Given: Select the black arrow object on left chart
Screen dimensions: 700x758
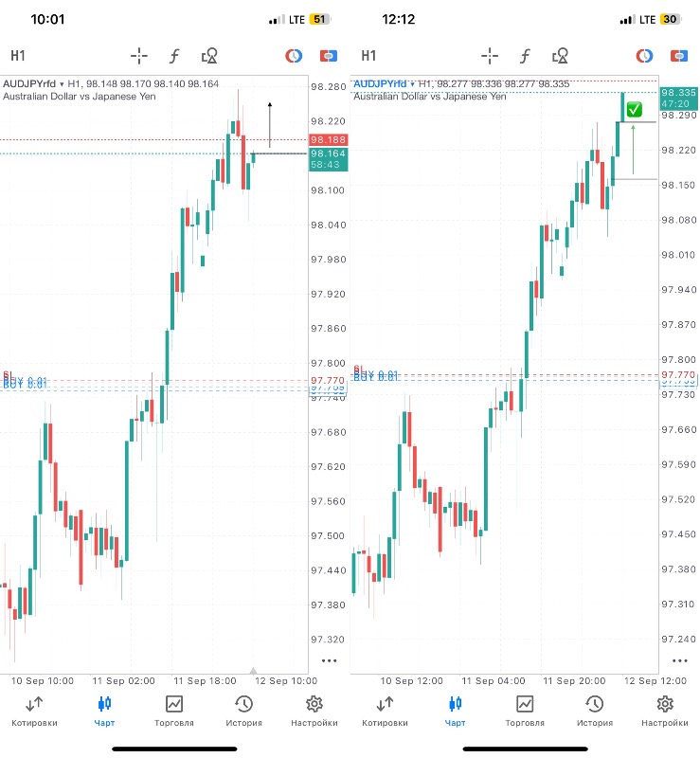Looking at the screenshot, I should click(x=270, y=123).
